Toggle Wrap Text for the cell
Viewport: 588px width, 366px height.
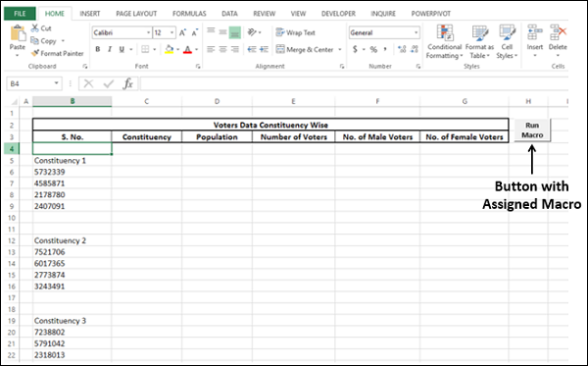point(296,32)
